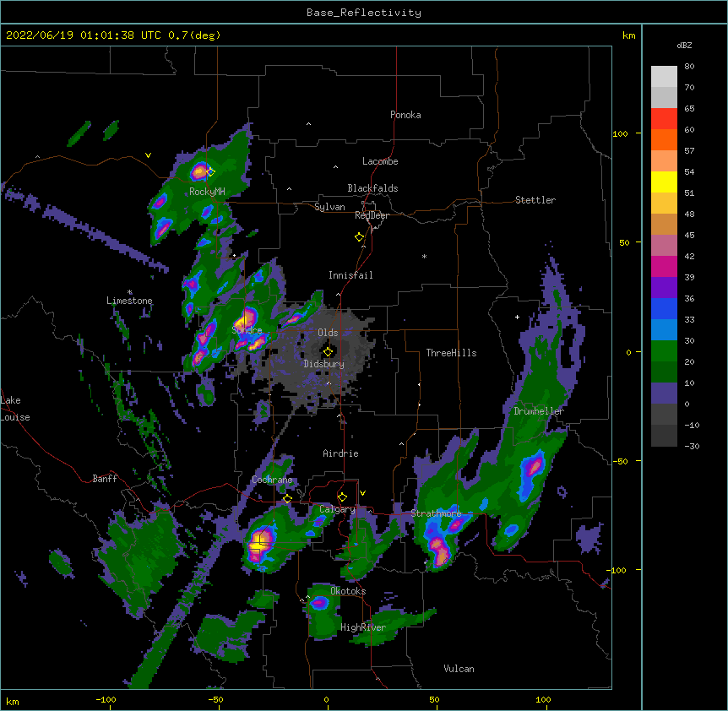Screen dimensions: 728x711
Task: Click the Didsbury town label
Action: pos(324,364)
